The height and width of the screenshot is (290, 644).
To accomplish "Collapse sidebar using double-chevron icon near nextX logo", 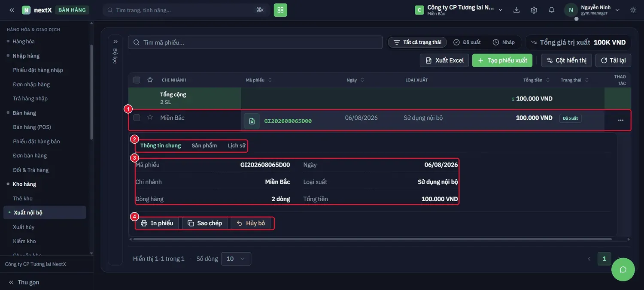I will 12,10.
